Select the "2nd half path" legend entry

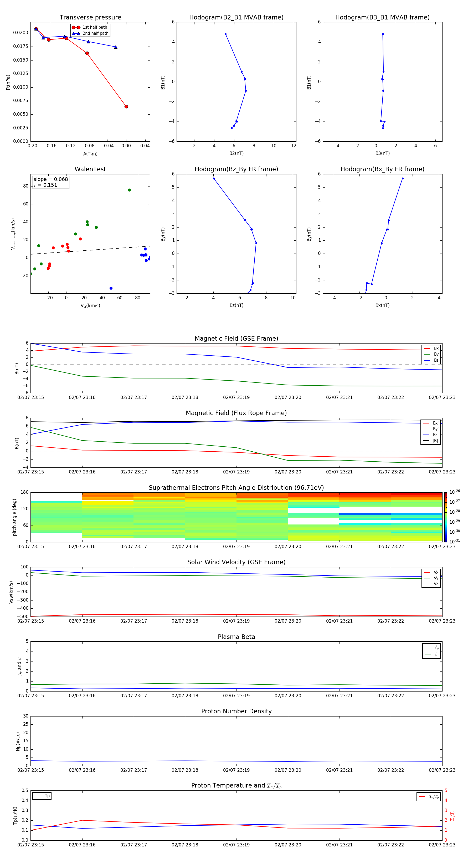[x=90, y=33]
